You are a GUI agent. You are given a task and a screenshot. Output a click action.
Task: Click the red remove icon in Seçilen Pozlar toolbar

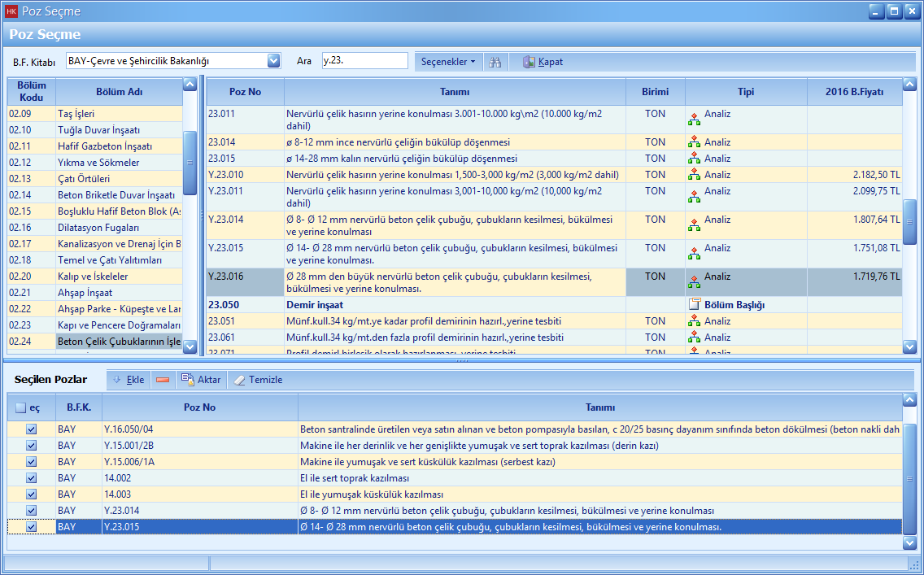(x=163, y=380)
